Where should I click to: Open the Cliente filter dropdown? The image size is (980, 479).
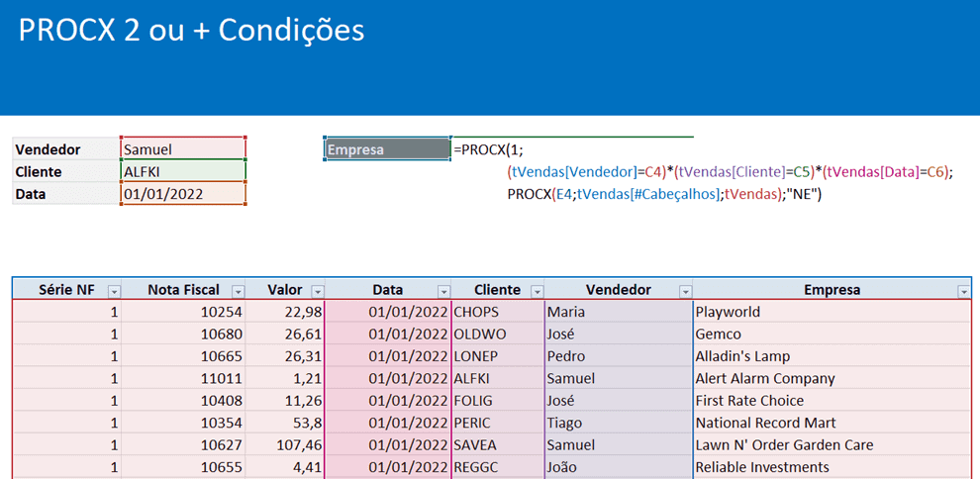537,291
